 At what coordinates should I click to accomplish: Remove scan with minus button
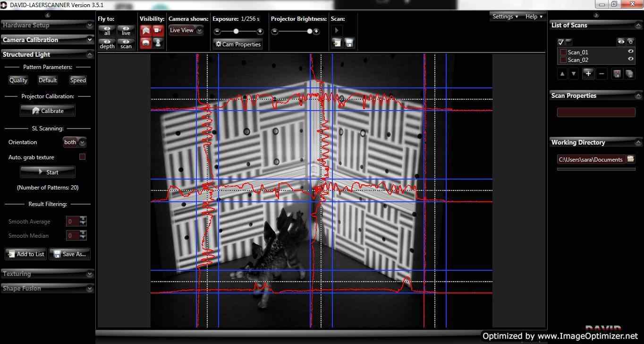pos(601,73)
